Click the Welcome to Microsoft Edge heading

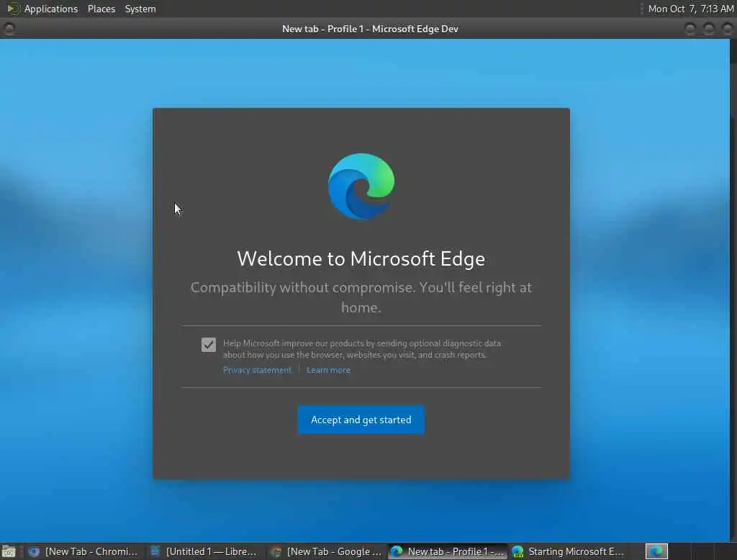pos(361,259)
